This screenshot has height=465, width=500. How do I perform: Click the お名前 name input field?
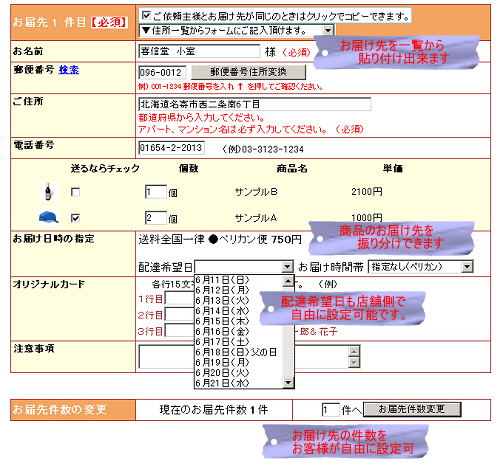coord(199,51)
